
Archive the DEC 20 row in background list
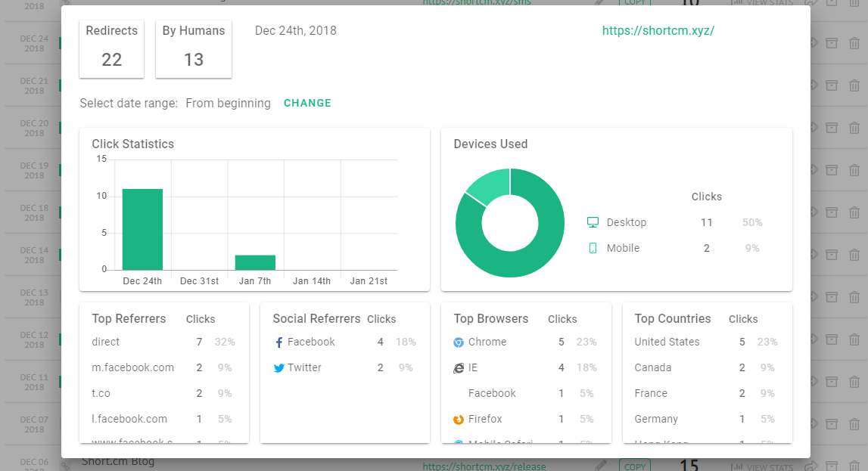point(832,128)
